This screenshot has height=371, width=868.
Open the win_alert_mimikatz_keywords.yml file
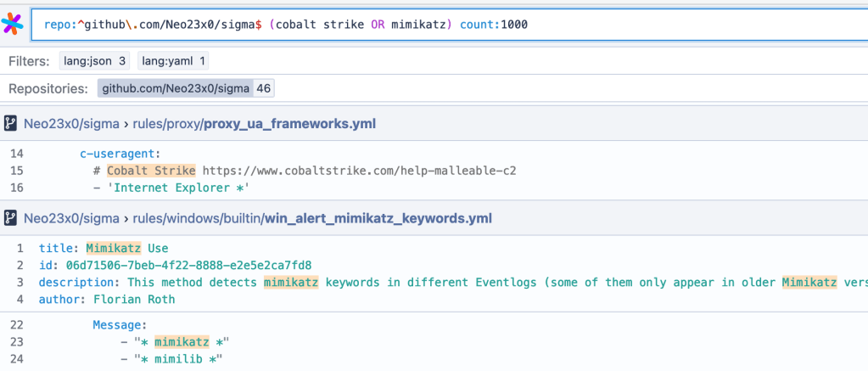pyautogui.click(x=378, y=219)
